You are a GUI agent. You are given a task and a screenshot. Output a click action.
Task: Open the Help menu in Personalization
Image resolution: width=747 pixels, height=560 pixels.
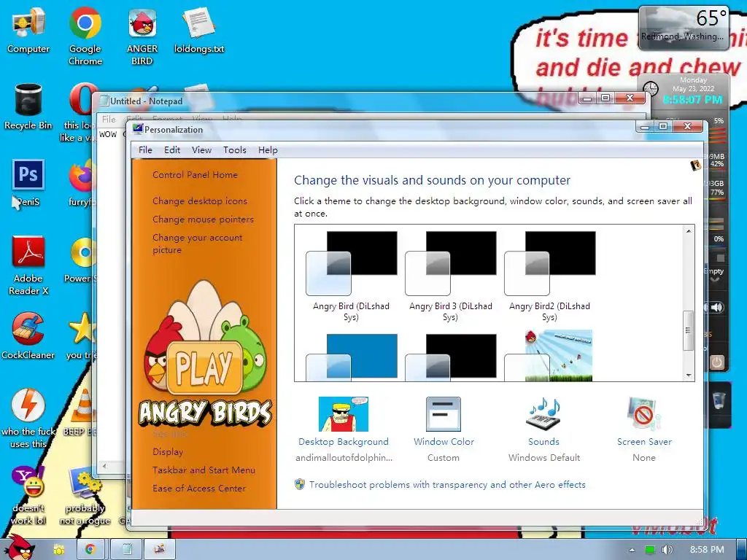[268, 150]
